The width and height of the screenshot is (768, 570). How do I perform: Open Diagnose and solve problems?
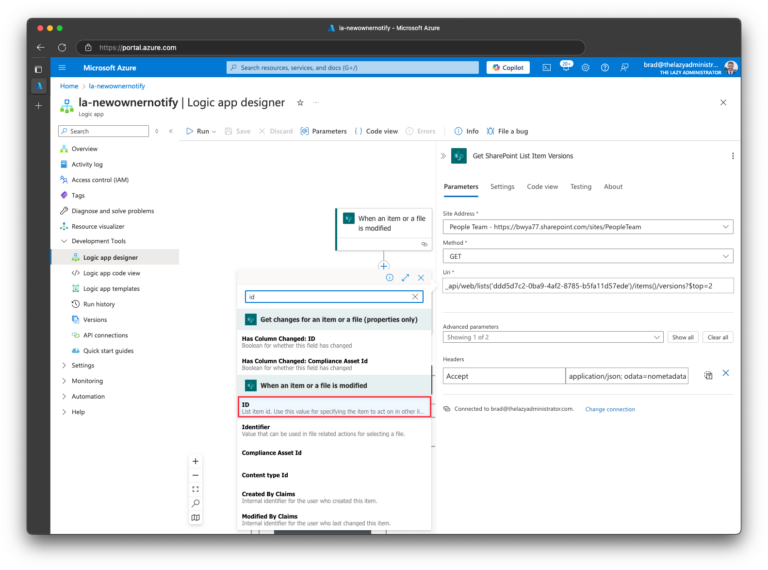pyautogui.click(x=113, y=211)
